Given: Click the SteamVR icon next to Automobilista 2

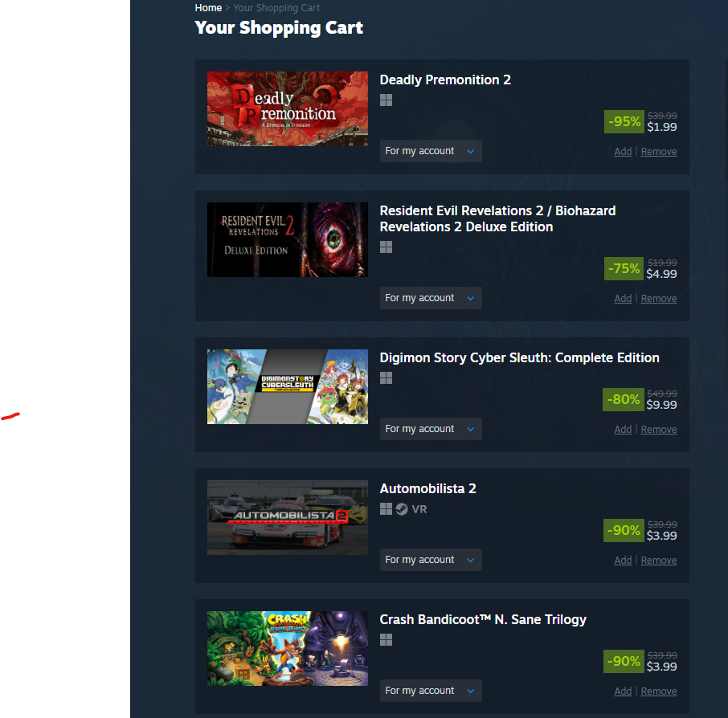Looking at the screenshot, I should 402,509.
